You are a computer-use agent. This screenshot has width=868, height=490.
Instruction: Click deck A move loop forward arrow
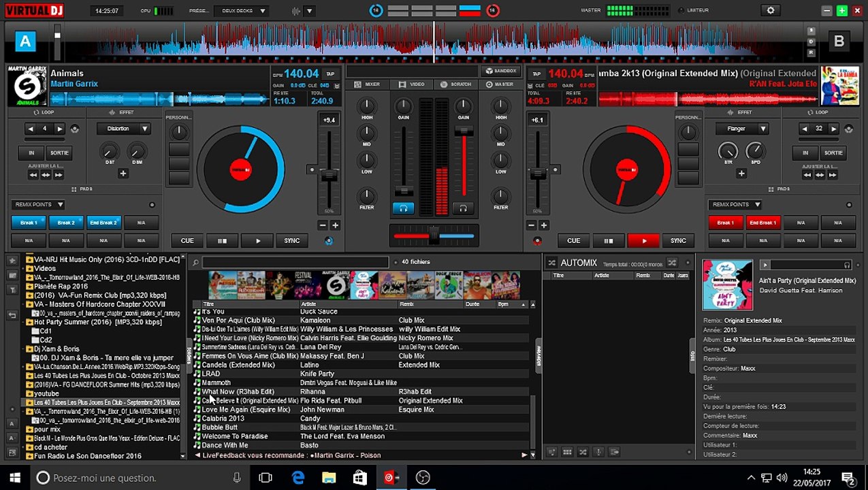coord(59,175)
